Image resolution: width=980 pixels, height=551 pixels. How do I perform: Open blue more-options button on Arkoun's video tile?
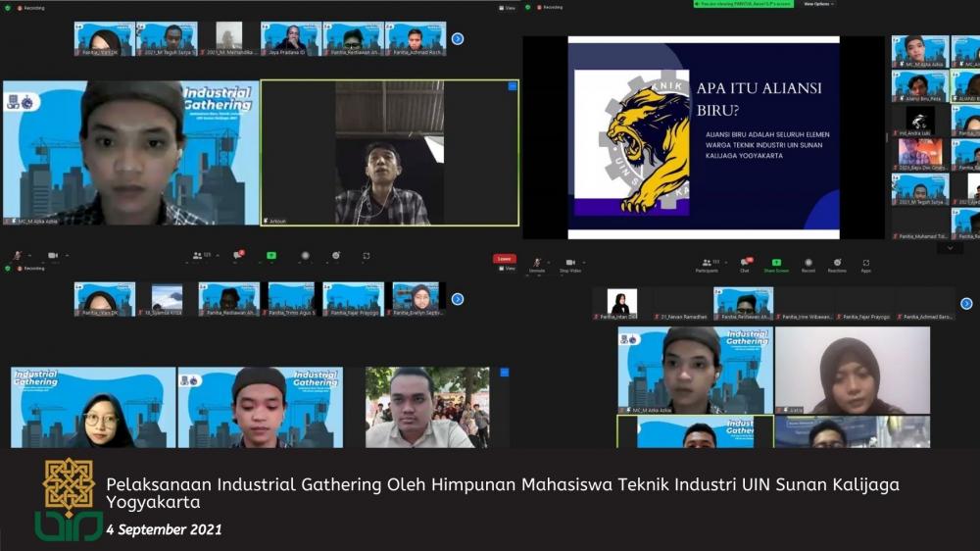click(x=513, y=86)
